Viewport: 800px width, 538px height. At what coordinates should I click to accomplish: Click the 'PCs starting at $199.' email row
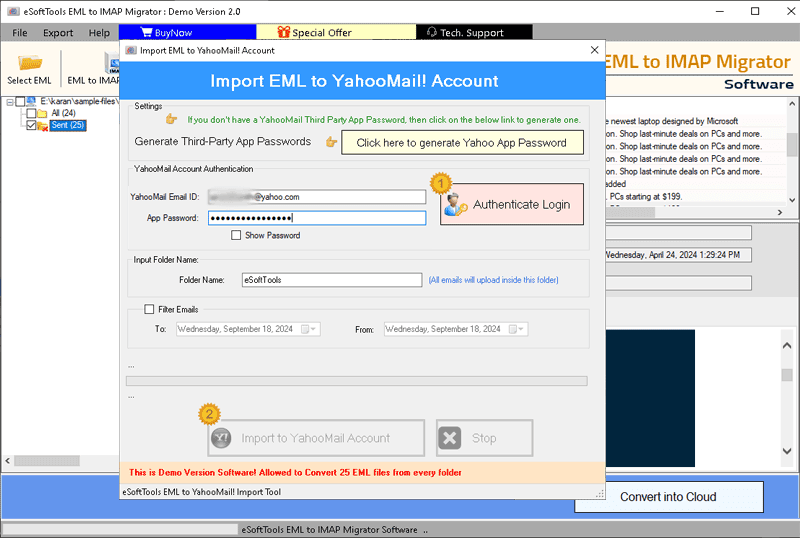coord(645,197)
